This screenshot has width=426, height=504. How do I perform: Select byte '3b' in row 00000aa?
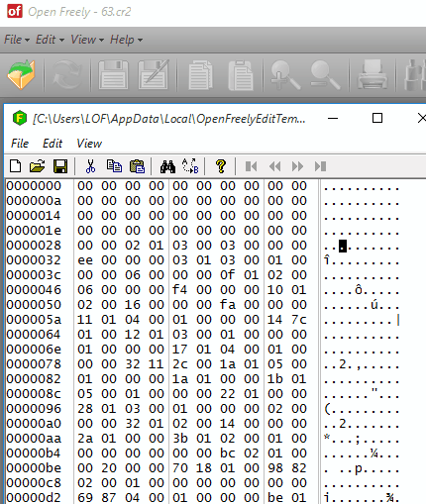(180, 439)
